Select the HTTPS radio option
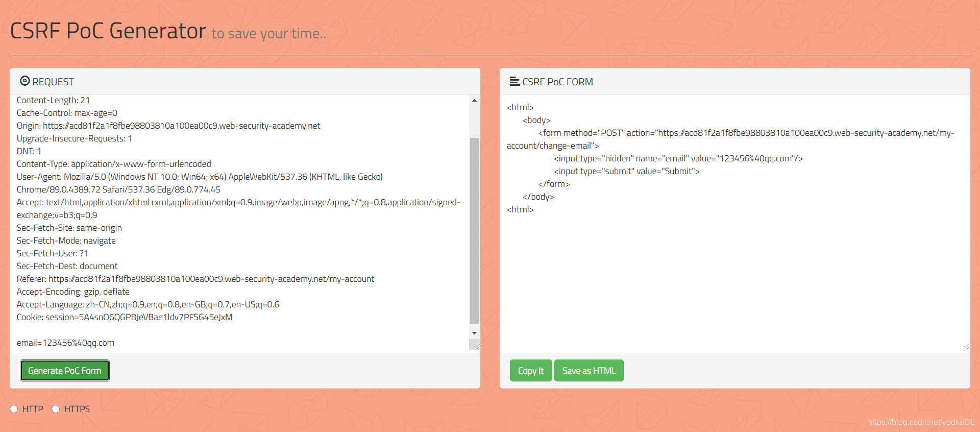980x432 pixels. [56, 409]
